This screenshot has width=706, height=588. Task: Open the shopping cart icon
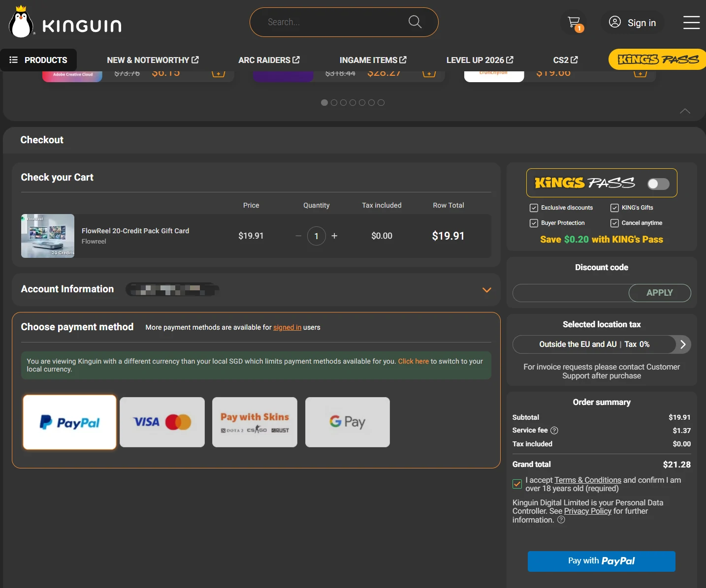coord(574,23)
